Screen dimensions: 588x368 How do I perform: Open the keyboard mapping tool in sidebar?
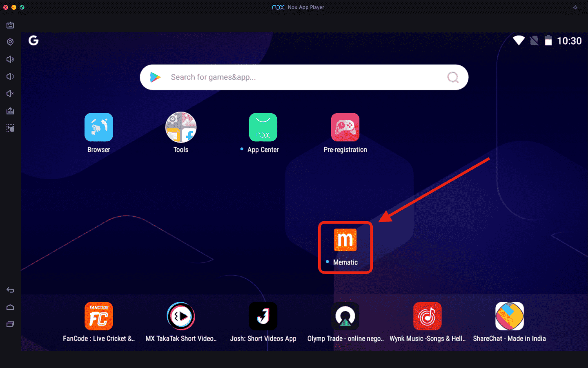click(x=10, y=25)
